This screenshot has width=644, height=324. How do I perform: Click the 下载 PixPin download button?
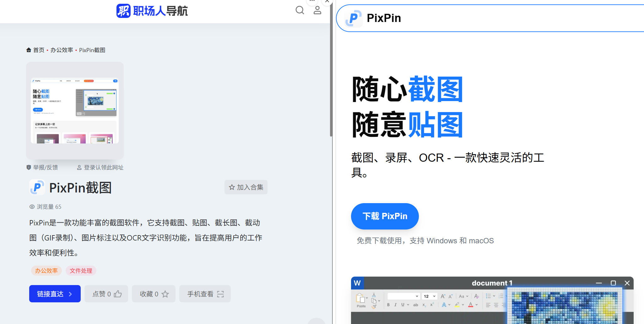pyautogui.click(x=385, y=216)
